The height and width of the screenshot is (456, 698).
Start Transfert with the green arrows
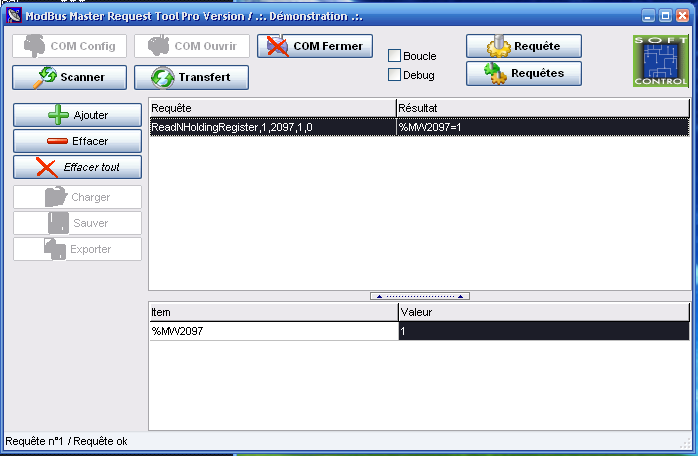click(x=191, y=77)
